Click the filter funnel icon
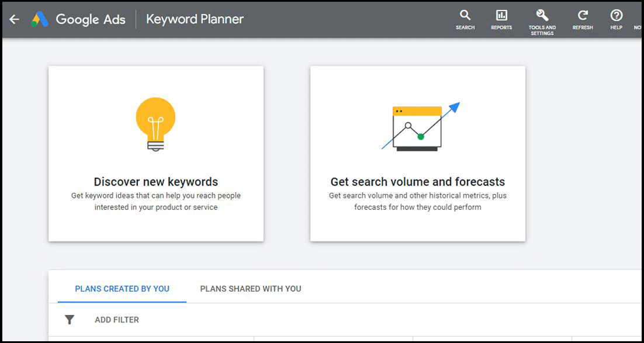The height and width of the screenshot is (343, 644). click(70, 320)
